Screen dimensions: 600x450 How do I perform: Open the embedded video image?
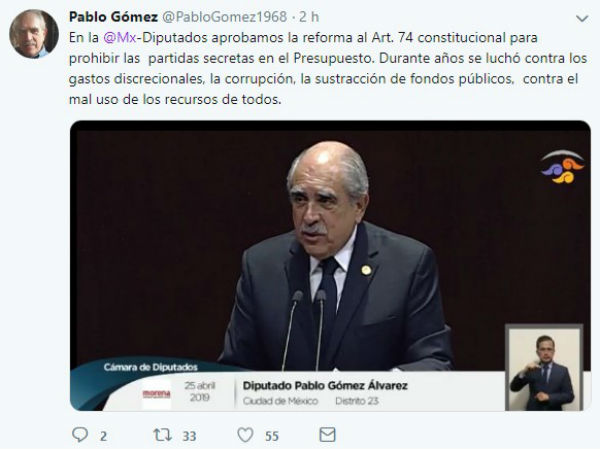point(330,266)
